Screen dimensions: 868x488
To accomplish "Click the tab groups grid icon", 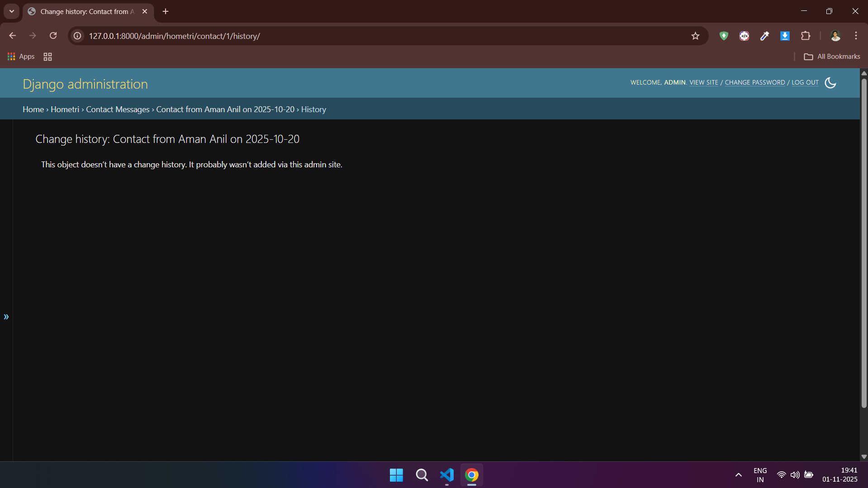I will click(x=47, y=57).
